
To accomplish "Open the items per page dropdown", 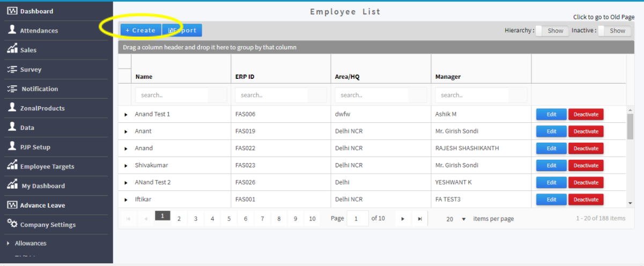I will click(456, 219).
